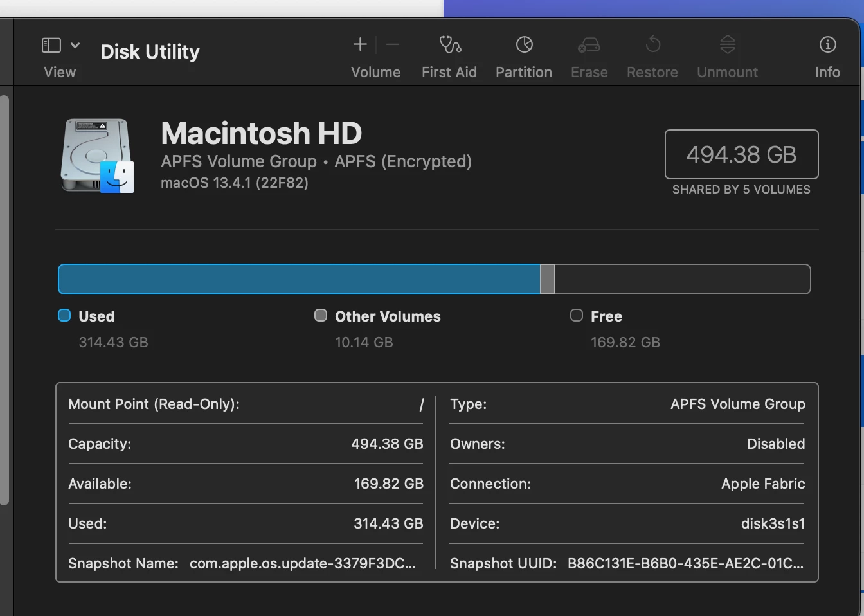Click the Owners value Disabled
This screenshot has width=864, height=616.
click(x=776, y=444)
